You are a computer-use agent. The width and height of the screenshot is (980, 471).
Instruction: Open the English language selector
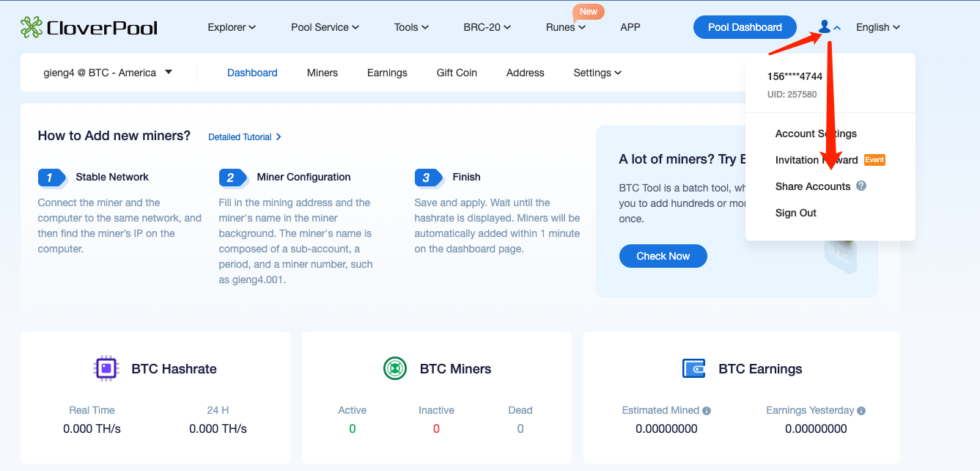878,28
